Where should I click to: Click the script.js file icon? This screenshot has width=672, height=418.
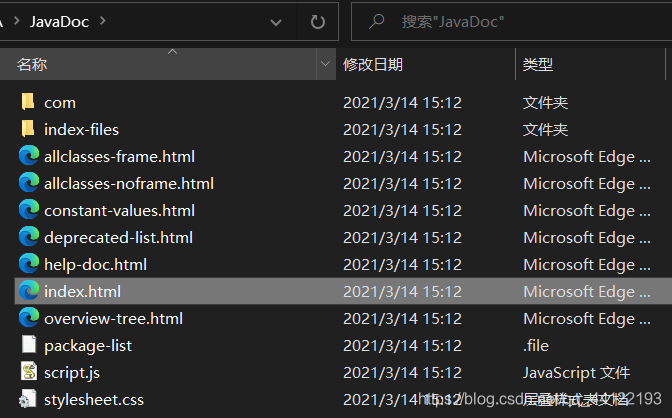[x=29, y=372]
